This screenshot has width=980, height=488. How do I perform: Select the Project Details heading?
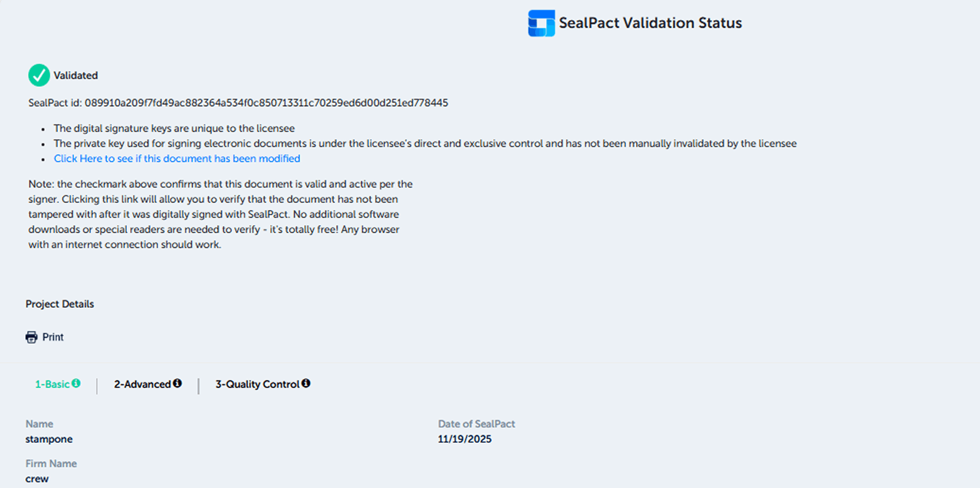(x=60, y=304)
